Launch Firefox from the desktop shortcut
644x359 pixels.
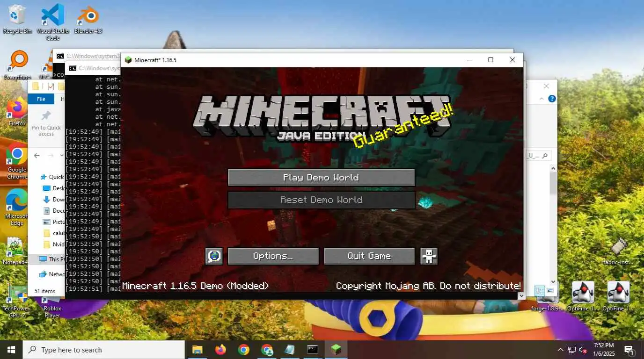tap(17, 113)
